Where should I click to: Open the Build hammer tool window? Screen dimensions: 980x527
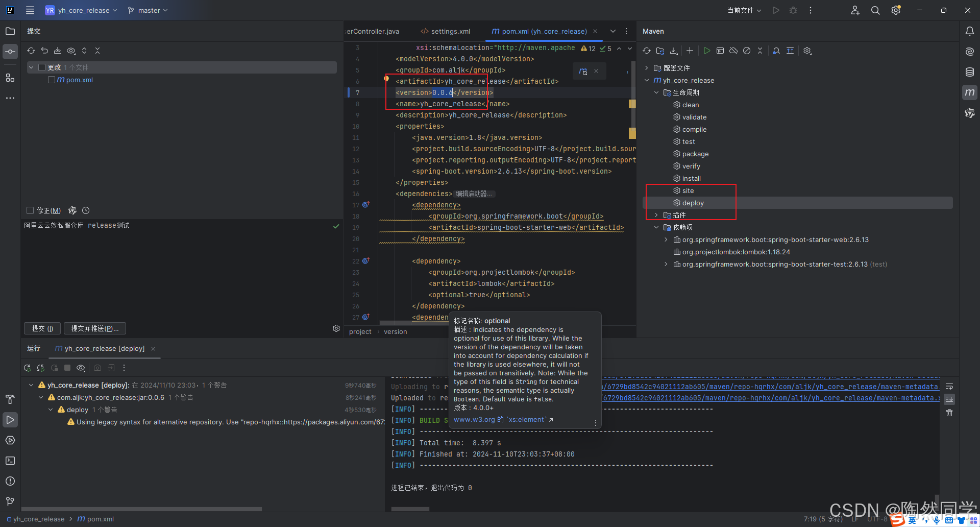click(10, 399)
